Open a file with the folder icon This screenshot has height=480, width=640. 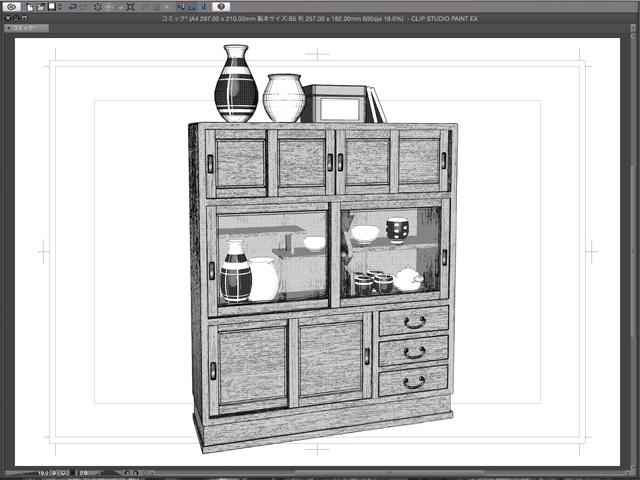(41, 7)
